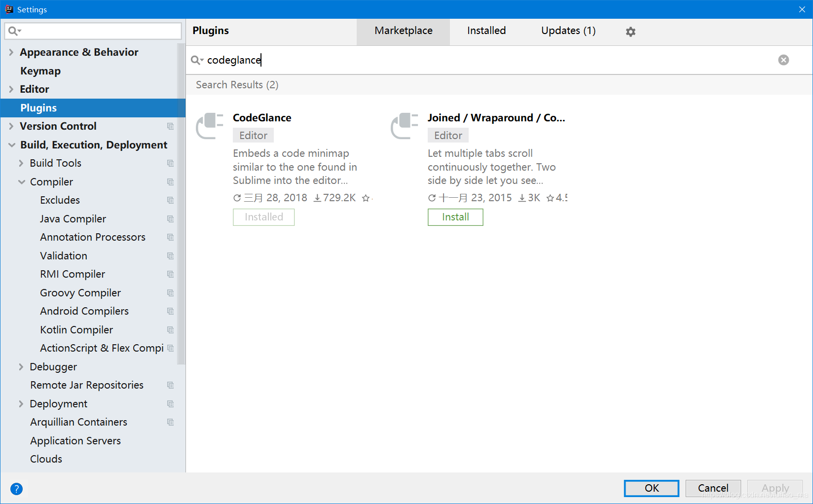Select Clouds in the settings tree
The image size is (813, 504).
[x=46, y=459]
